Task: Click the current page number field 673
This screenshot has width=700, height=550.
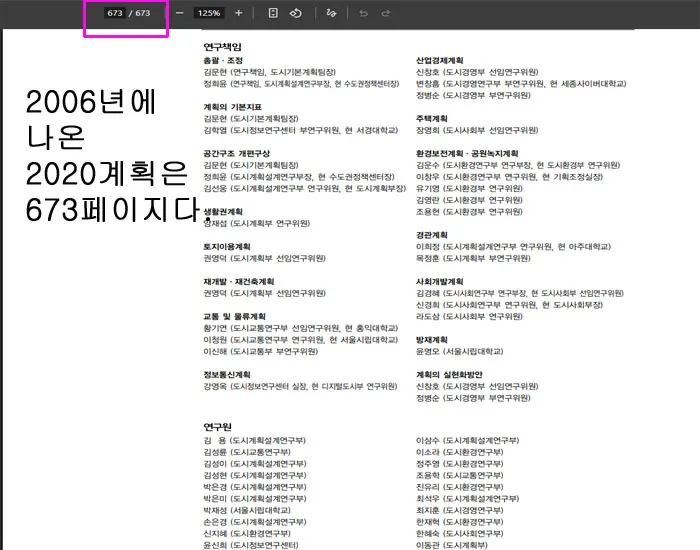Action: [x=115, y=13]
